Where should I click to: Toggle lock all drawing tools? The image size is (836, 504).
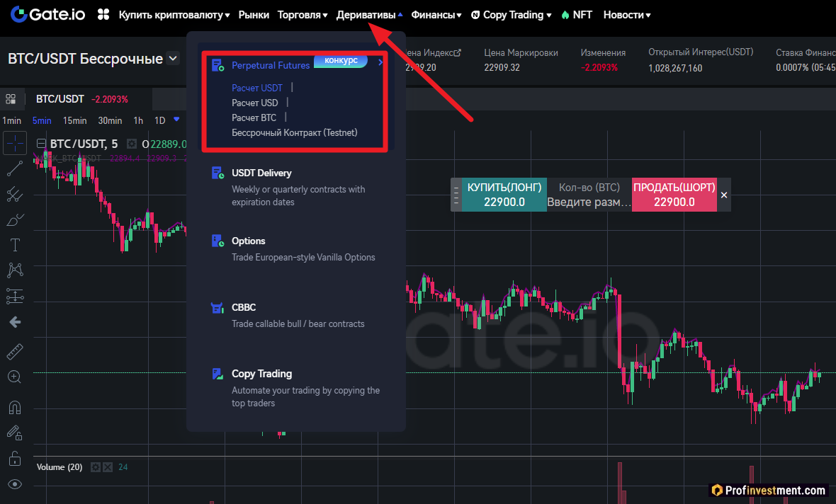[x=15, y=457]
